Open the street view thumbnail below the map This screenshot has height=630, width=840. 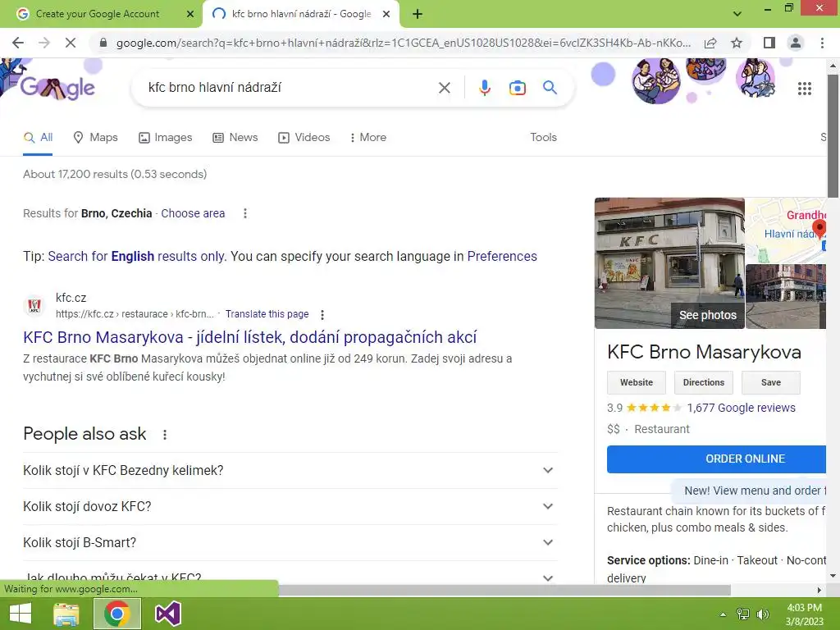coord(785,296)
